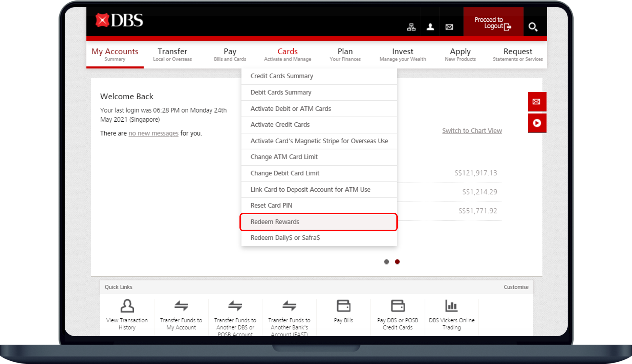Image resolution: width=632 pixels, height=364 pixels.
Task: Open DBS Vickers Online Trading quick link
Action: [x=452, y=315]
